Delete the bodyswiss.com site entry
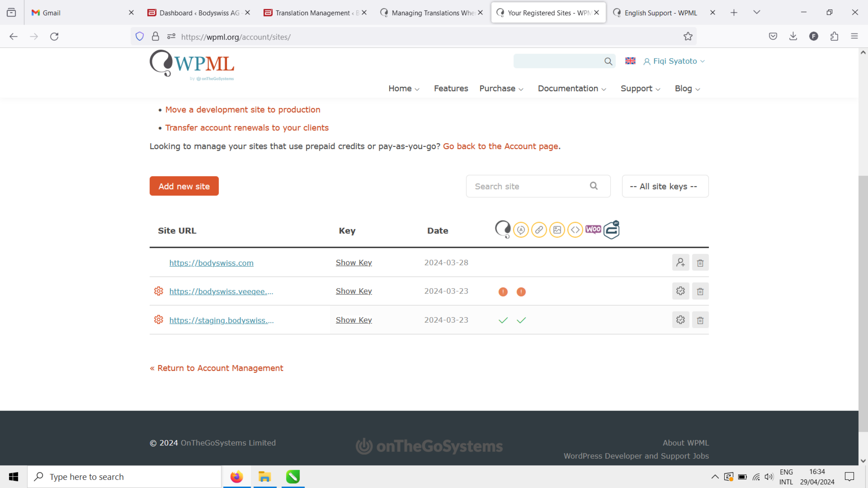The width and height of the screenshot is (868, 488). tap(700, 263)
